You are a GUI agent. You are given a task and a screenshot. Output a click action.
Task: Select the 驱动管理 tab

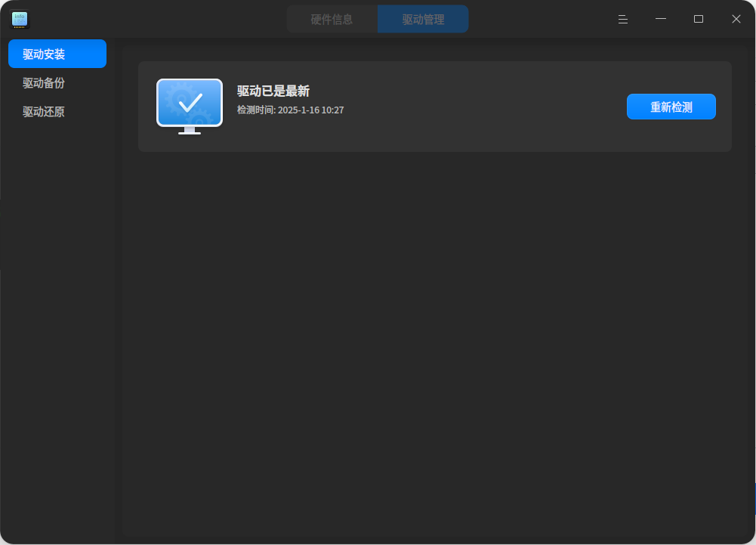tap(423, 20)
